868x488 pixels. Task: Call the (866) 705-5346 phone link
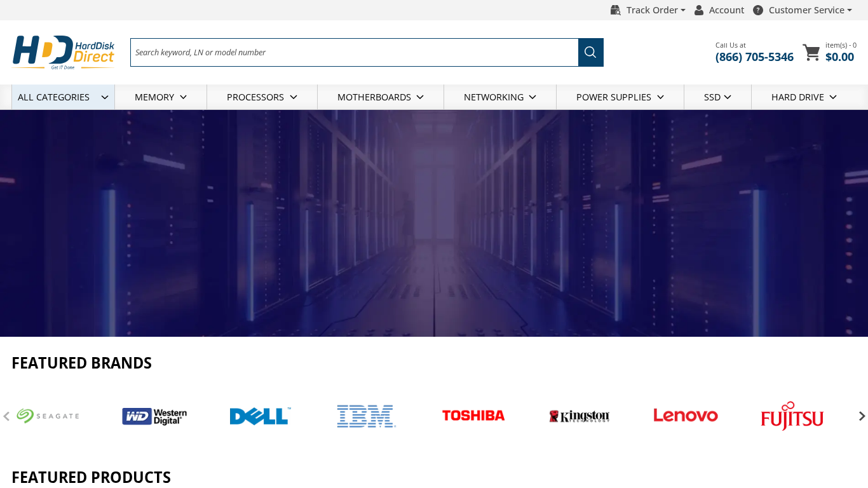[754, 57]
